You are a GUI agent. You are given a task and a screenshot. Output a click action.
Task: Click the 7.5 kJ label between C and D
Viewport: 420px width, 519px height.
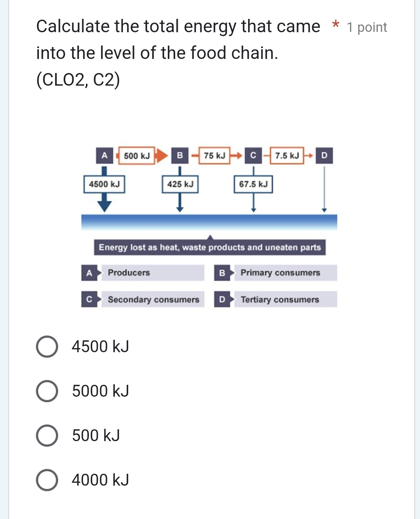click(286, 156)
